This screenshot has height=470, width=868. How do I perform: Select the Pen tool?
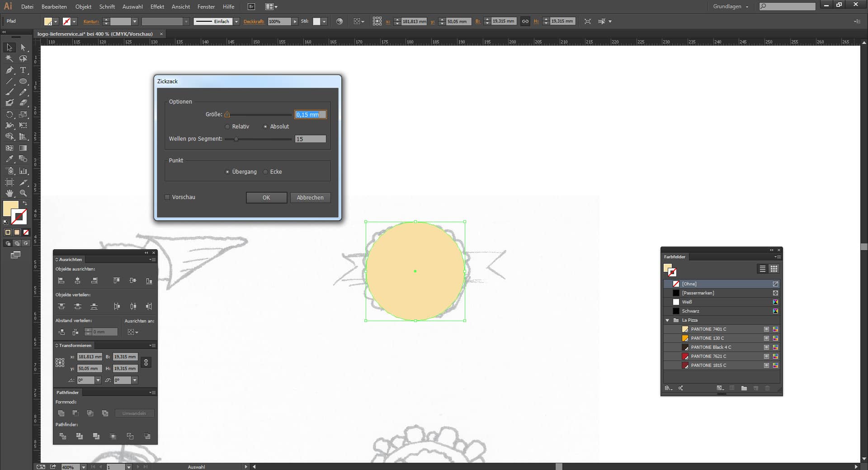[x=9, y=70]
